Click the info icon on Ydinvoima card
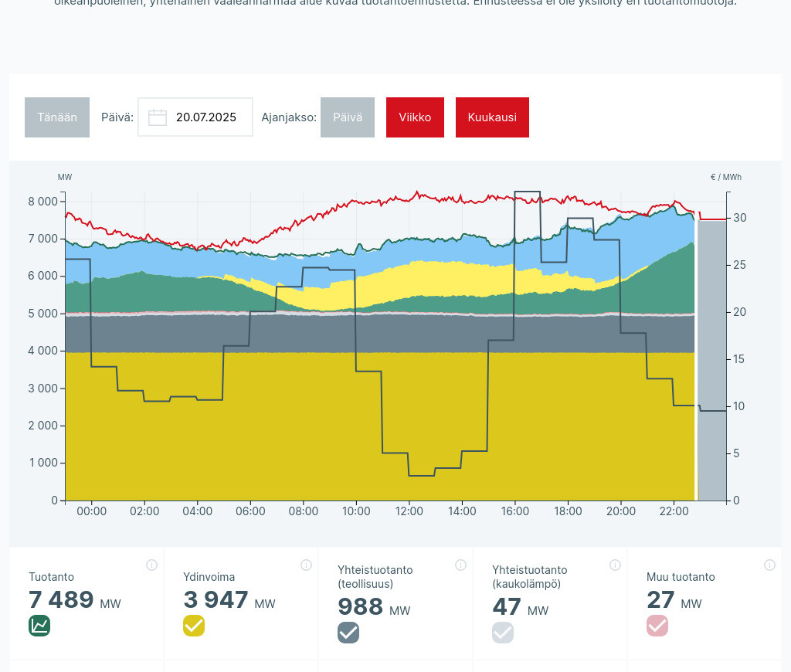 click(x=306, y=565)
